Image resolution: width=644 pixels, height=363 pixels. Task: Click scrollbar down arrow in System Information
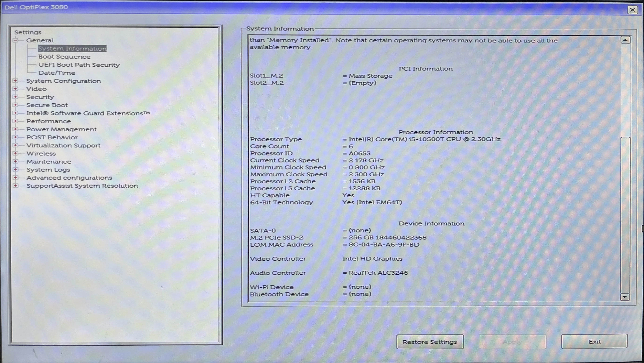pyautogui.click(x=625, y=297)
